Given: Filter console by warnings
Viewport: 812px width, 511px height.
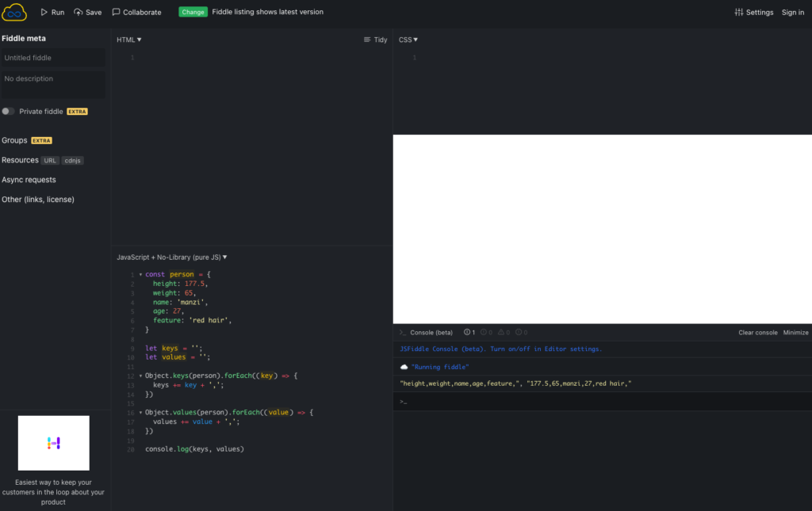Looking at the screenshot, I should coord(500,332).
